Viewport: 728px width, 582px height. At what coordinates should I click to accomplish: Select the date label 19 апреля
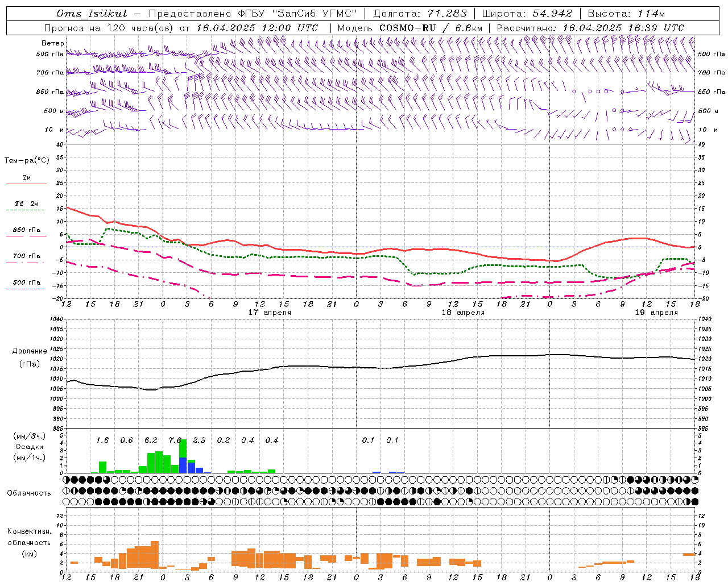[656, 313]
